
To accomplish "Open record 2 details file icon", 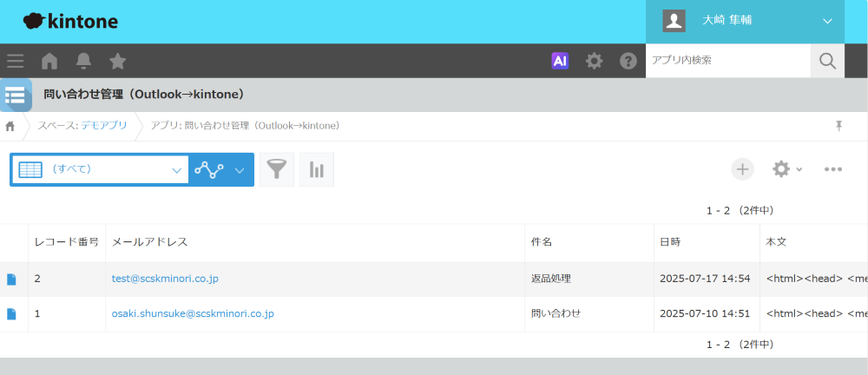I will point(12,280).
